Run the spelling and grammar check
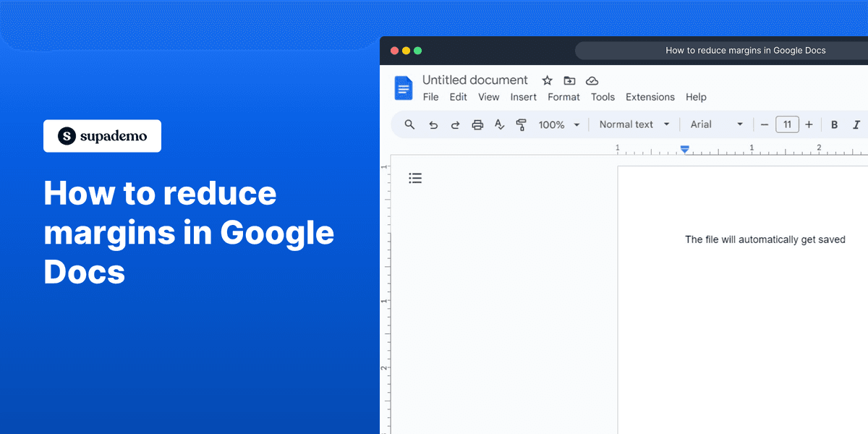 click(499, 124)
